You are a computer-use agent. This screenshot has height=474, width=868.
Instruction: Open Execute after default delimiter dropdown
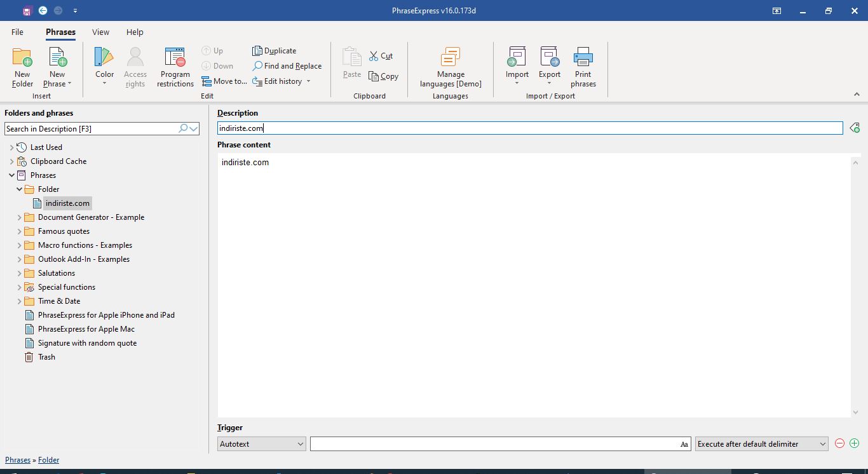(x=761, y=444)
